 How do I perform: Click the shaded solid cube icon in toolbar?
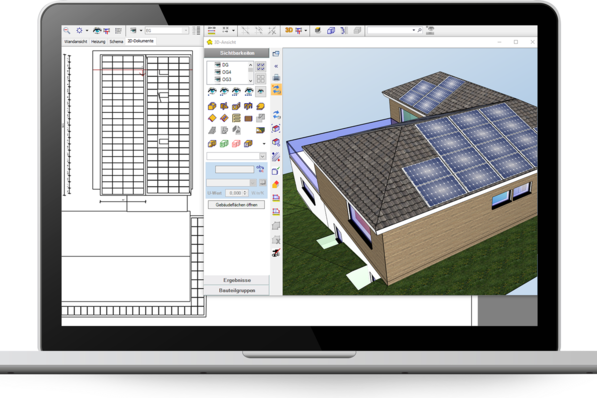click(318, 30)
